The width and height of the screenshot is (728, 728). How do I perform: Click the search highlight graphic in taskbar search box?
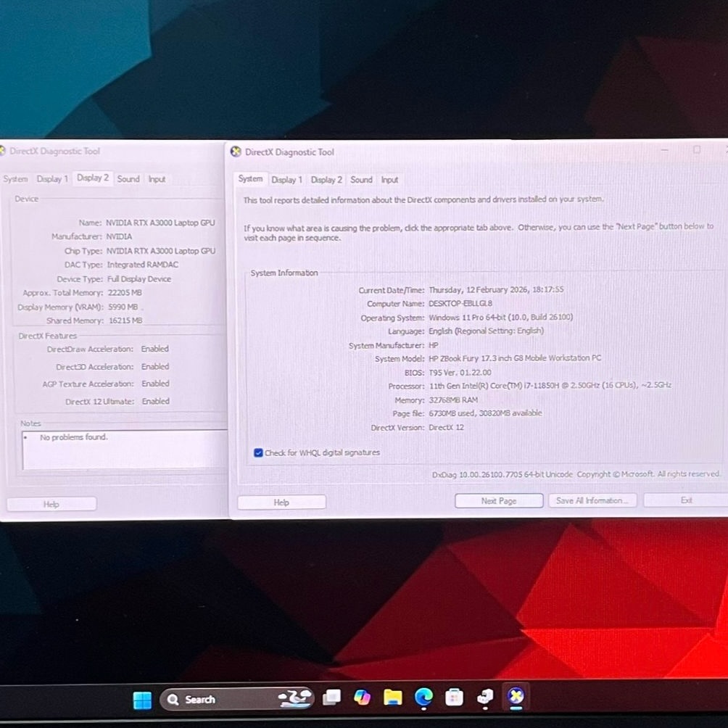point(294,698)
